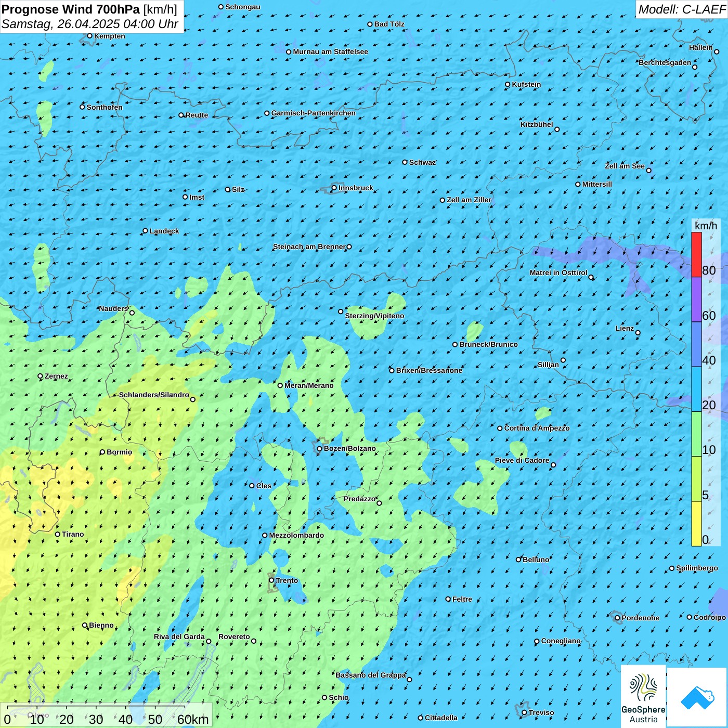Click the Landeck label
Viewport: 728px width, 728px height.
click(x=164, y=231)
